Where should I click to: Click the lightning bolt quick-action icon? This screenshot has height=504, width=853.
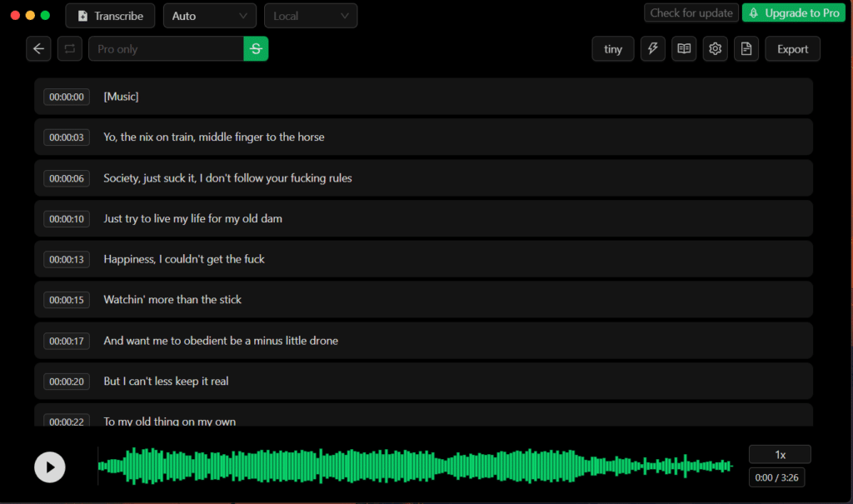coord(652,48)
